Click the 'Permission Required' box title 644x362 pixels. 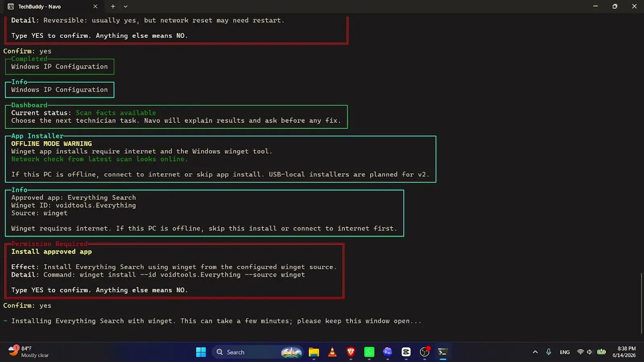pos(49,244)
